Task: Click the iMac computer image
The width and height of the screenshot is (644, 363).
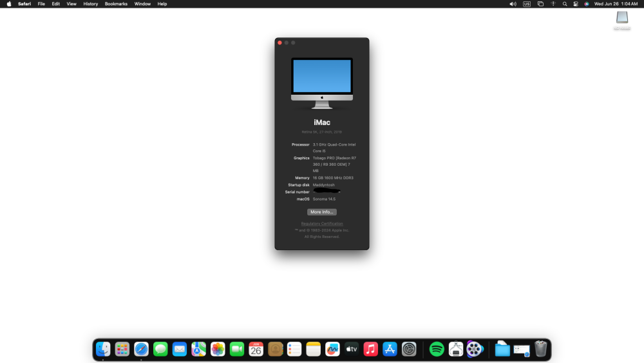Action: pos(322,83)
